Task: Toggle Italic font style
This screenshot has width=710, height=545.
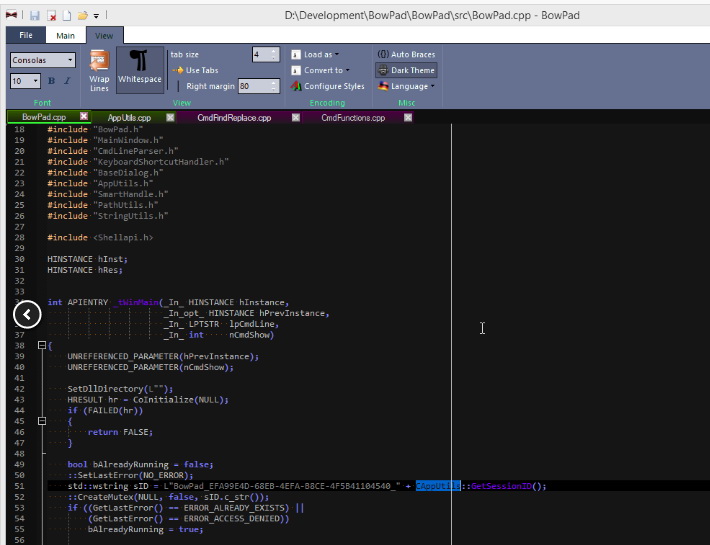Action: point(67,81)
